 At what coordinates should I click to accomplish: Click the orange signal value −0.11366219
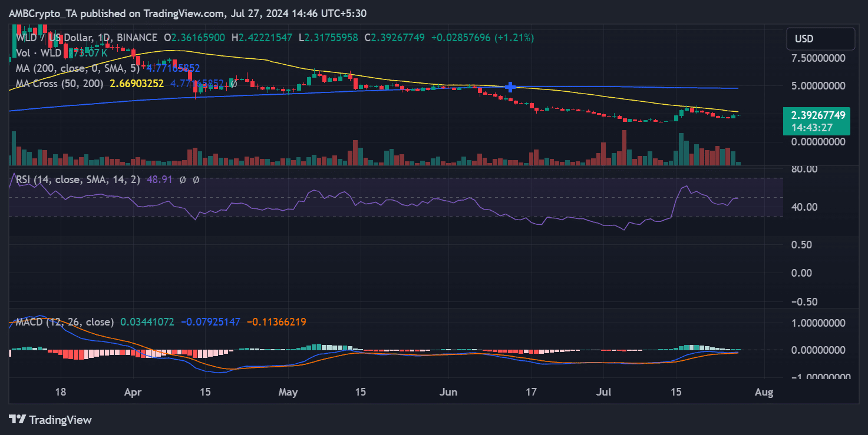point(276,322)
